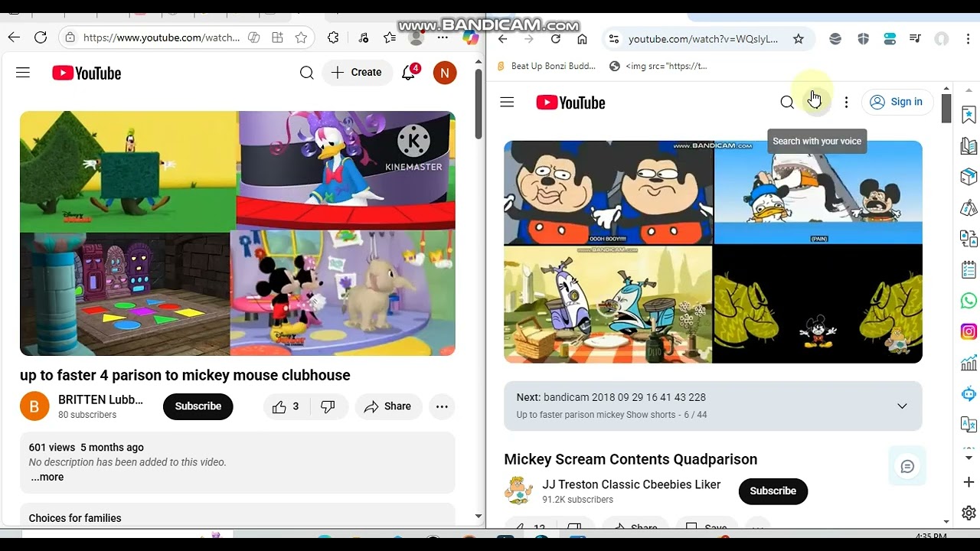Viewport: 980px width, 551px height.
Task: Subscribe to BRITTEN Lubb channel
Action: (198, 406)
